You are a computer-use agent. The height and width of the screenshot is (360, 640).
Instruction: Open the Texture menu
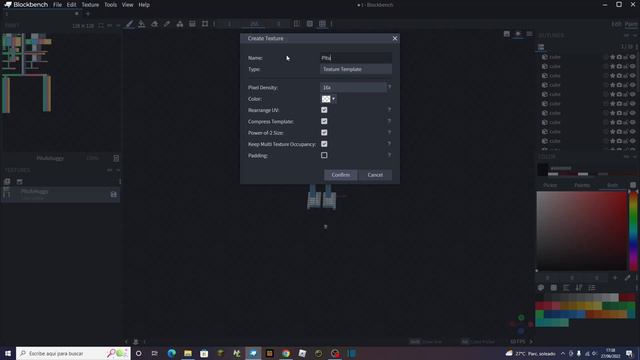pyautogui.click(x=90, y=5)
